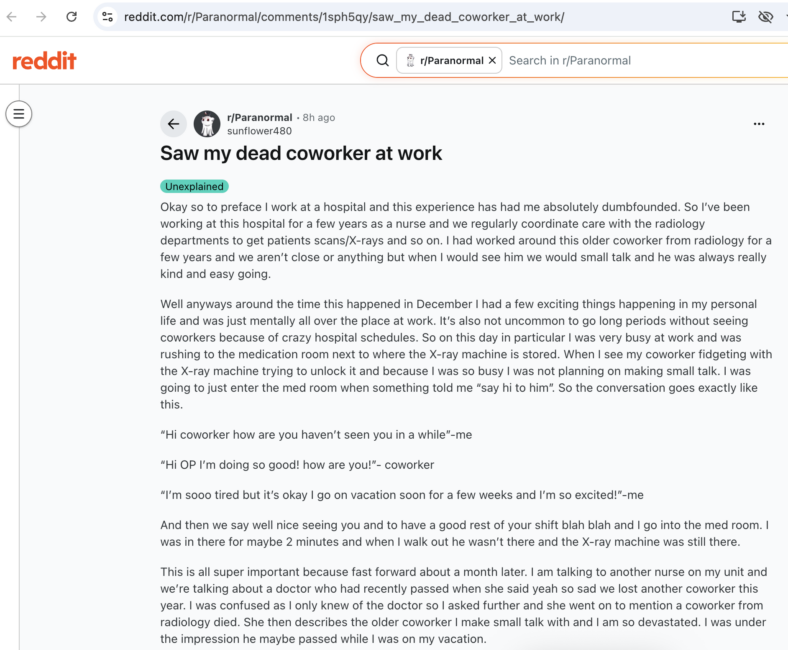Remove the r/Paranormal search filter
Screen dimensions: 788x650
point(492,60)
